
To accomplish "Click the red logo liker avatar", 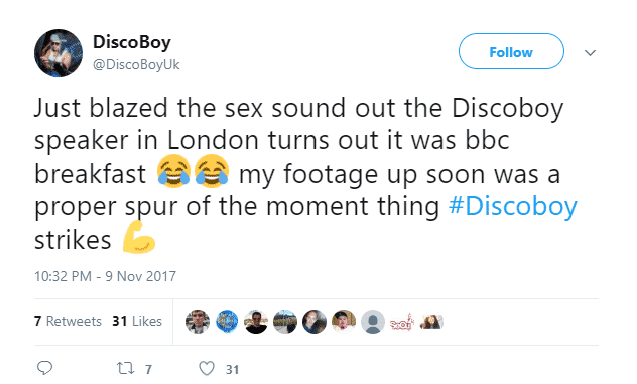I will pyautogui.click(x=402, y=322).
